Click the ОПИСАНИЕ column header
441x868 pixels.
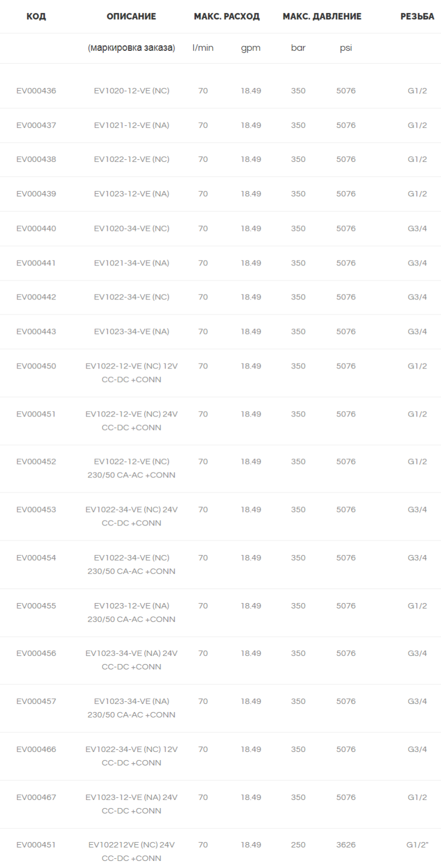(131, 17)
